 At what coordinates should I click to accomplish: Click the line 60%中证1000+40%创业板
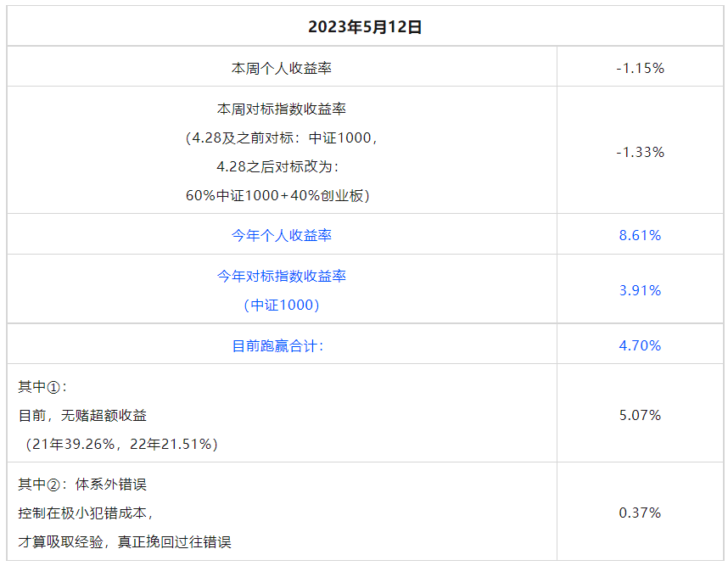point(277,195)
